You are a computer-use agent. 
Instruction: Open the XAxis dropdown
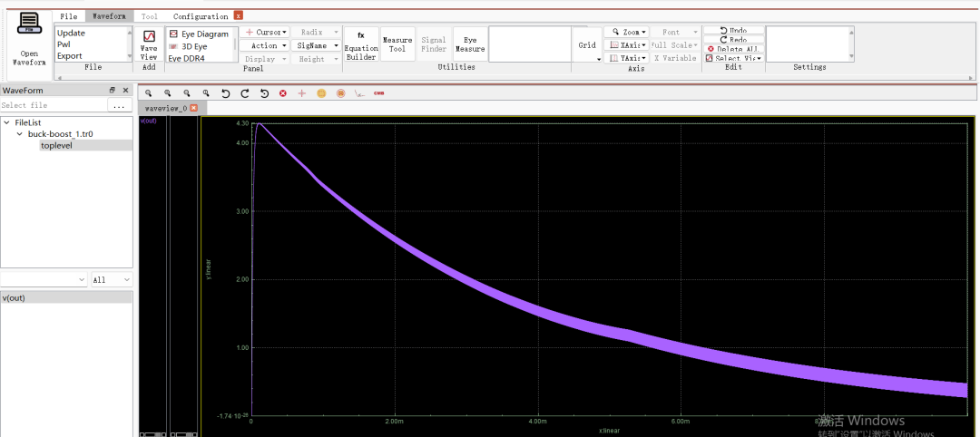[x=626, y=45]
